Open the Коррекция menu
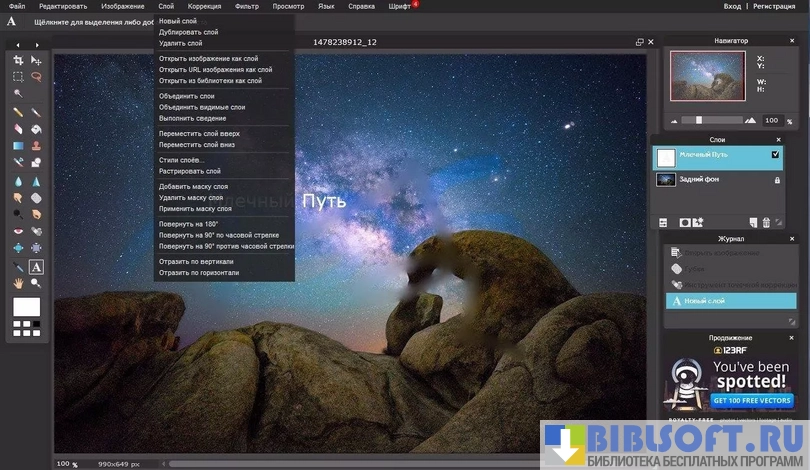 pyautogui.click(x=204, y=6)
